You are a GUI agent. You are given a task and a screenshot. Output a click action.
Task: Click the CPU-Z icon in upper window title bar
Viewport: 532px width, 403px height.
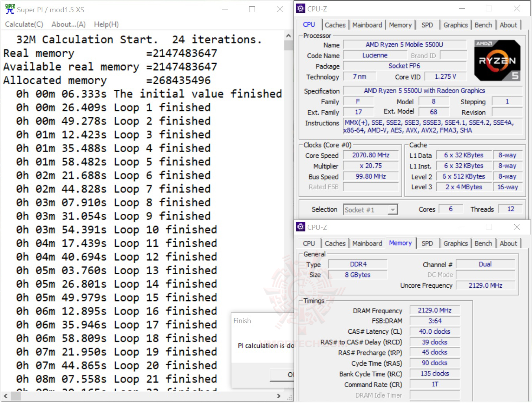pos(301,8)
